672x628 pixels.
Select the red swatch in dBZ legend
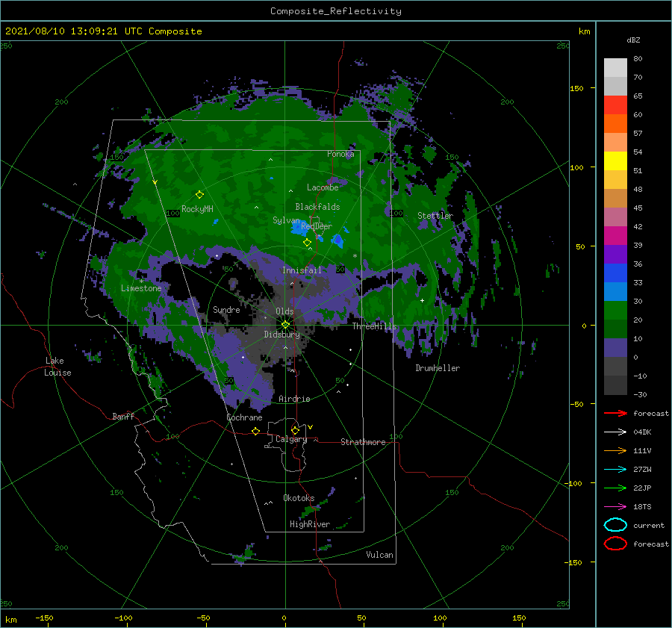[615, 105]
